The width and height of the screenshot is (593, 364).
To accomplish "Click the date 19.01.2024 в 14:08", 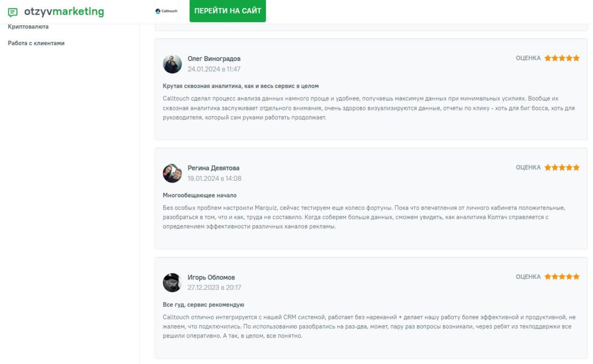I will [214, 179].
